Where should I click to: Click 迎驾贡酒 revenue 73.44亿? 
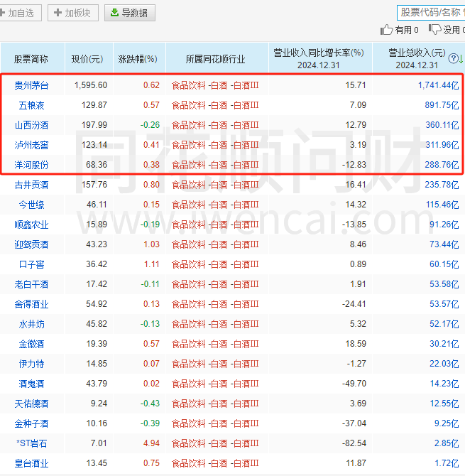coord(444,244)
